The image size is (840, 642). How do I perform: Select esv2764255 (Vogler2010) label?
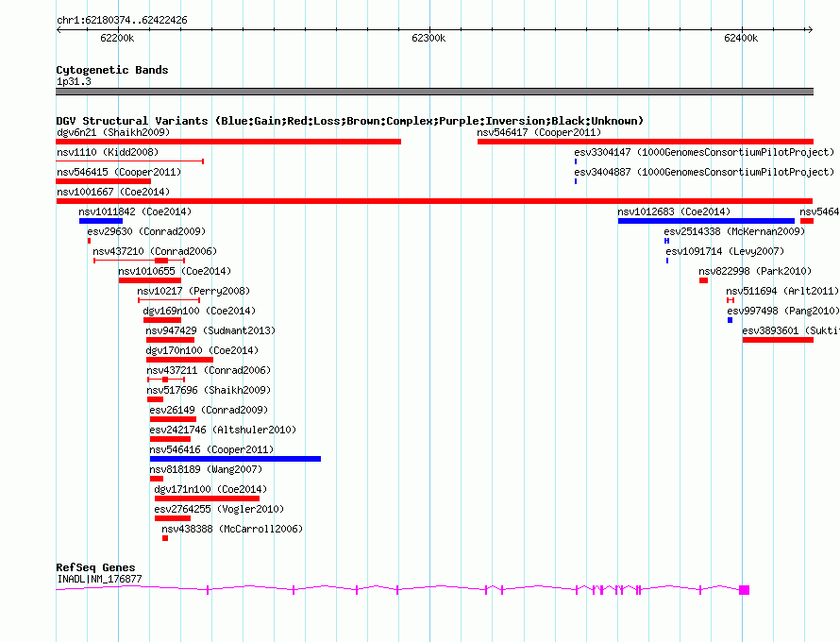[219, 509]
